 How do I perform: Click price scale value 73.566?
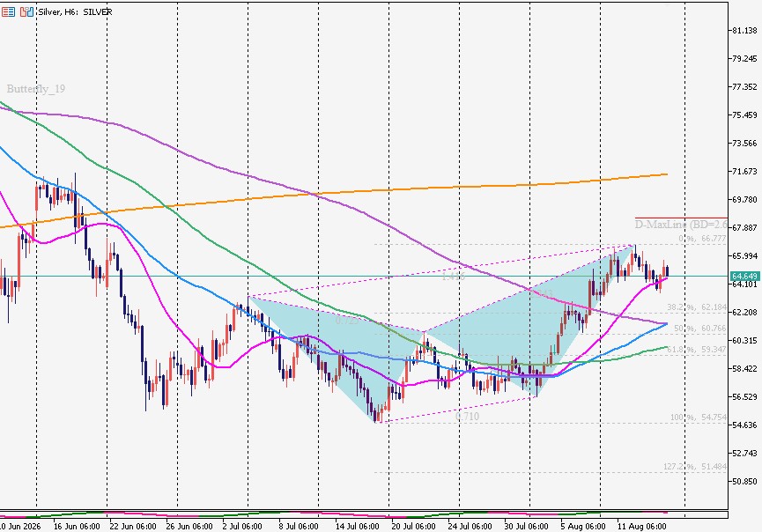[x=744, y=144]
